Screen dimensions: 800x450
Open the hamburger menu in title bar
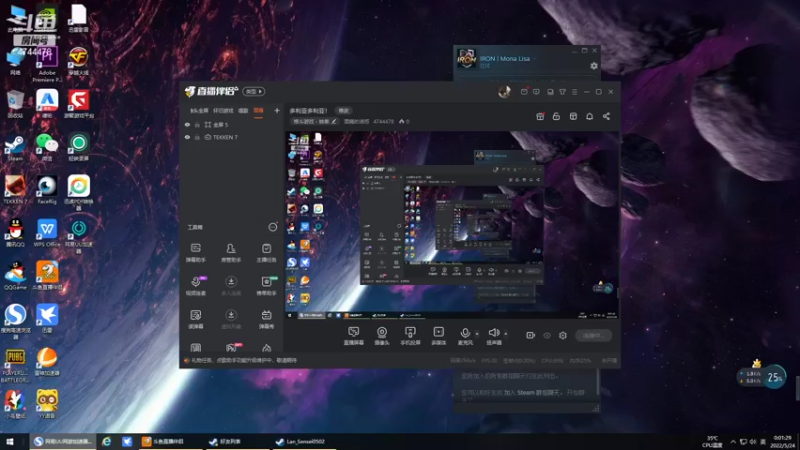574,92
